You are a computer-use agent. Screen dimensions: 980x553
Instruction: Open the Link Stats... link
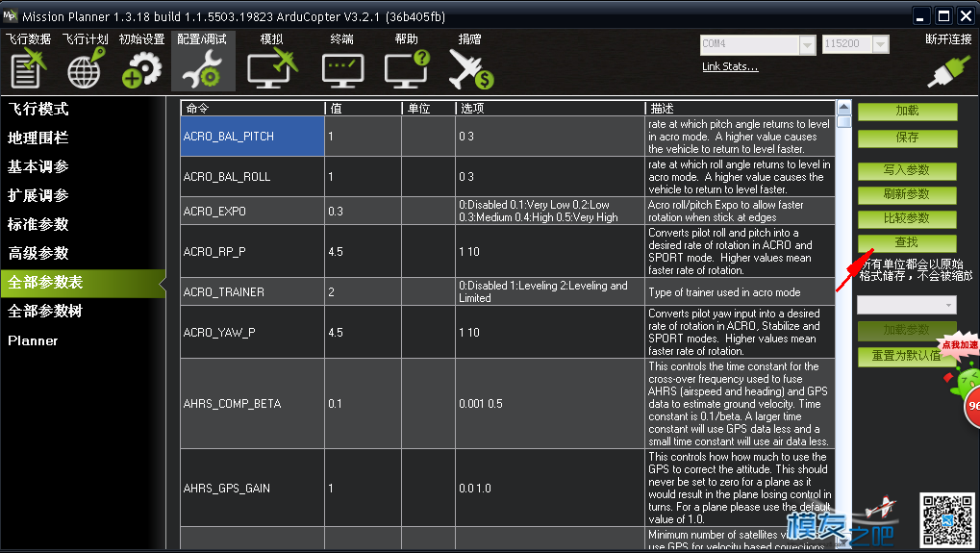click(730, 67)
